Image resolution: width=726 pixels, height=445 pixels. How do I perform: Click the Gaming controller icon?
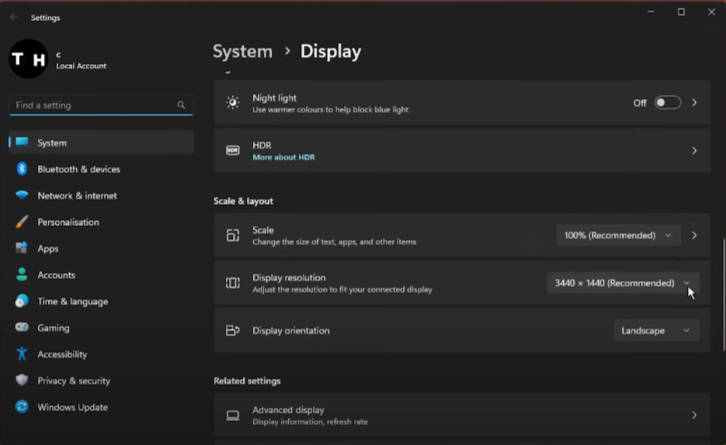tap(21, 328)
